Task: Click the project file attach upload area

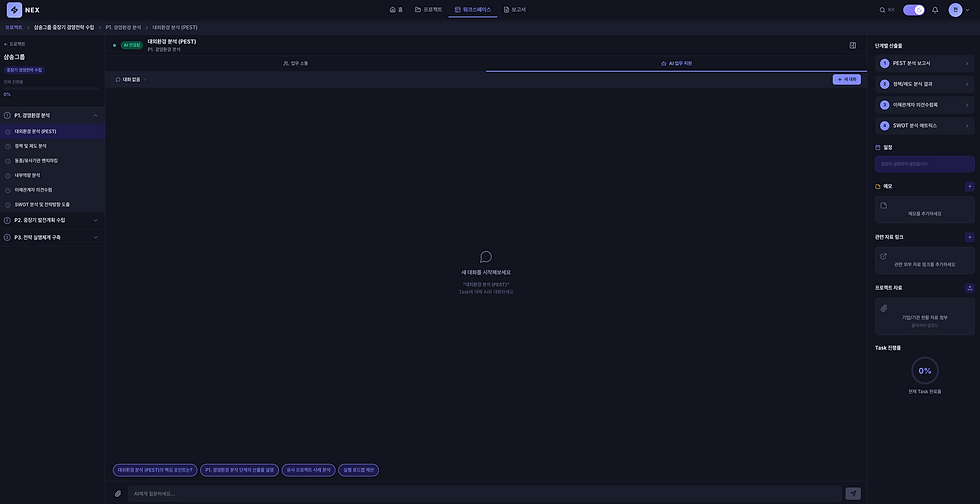Action: 924,316
